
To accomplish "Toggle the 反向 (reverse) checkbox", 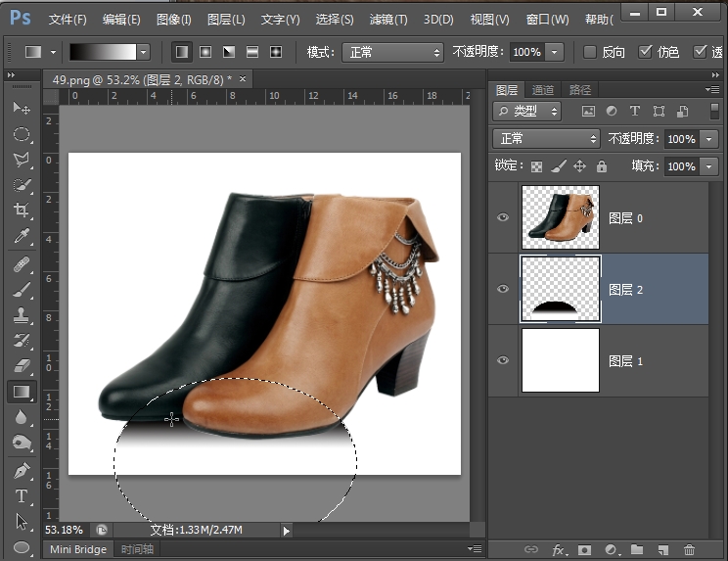I will 590,52.
